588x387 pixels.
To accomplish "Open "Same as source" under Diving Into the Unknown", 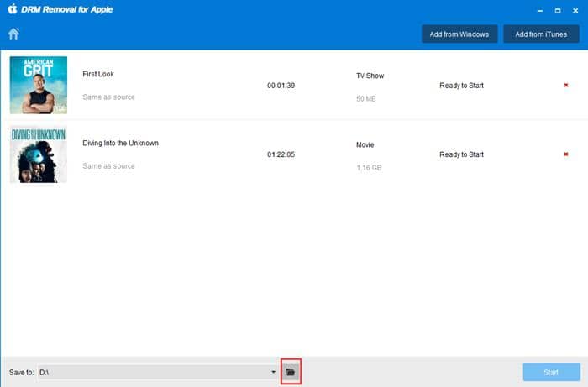I will (108, 166).
